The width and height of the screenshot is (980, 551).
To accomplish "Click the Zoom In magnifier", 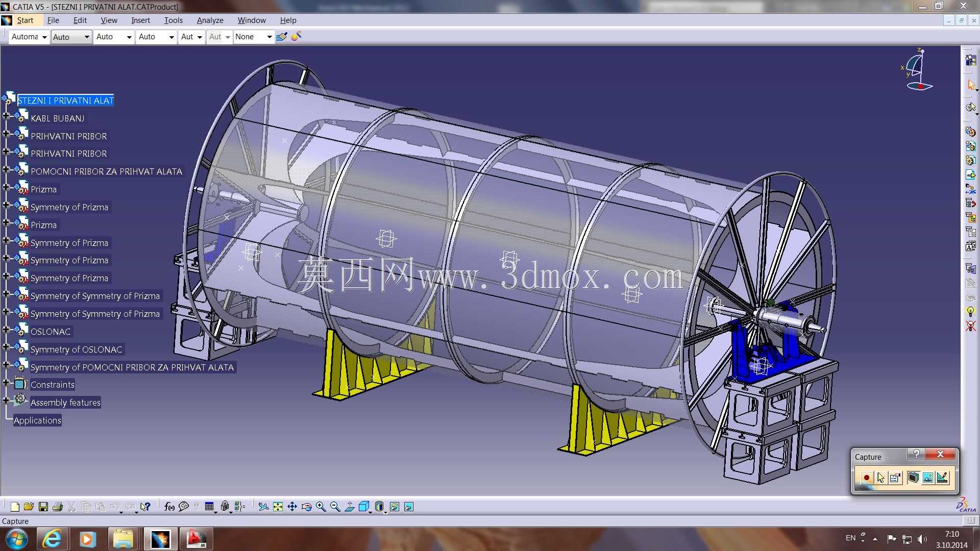I will coord(321,507).
